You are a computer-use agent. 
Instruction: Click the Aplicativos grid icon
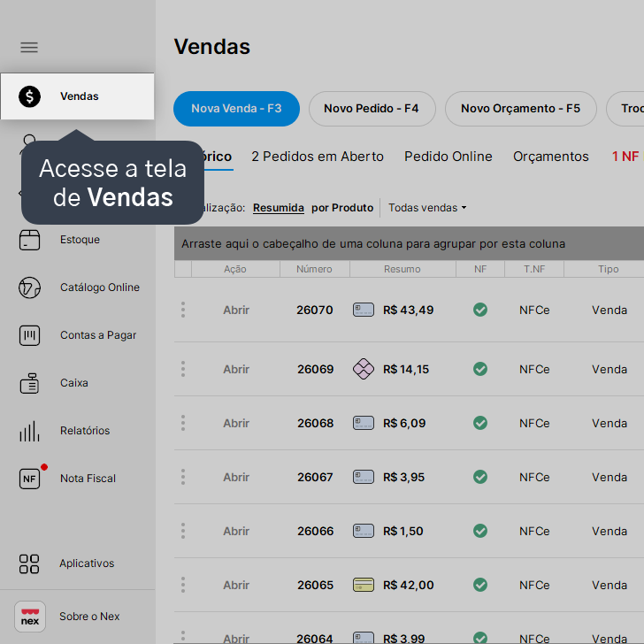29,563
